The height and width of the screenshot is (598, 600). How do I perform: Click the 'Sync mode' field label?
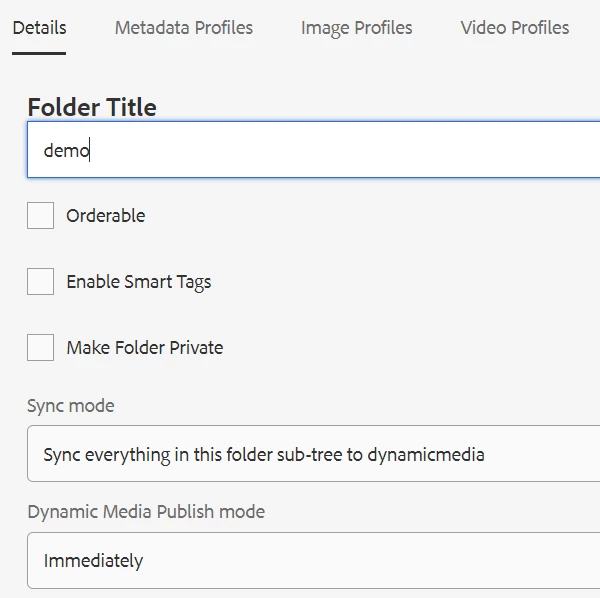pyautogui.click(x=70, y=406)
